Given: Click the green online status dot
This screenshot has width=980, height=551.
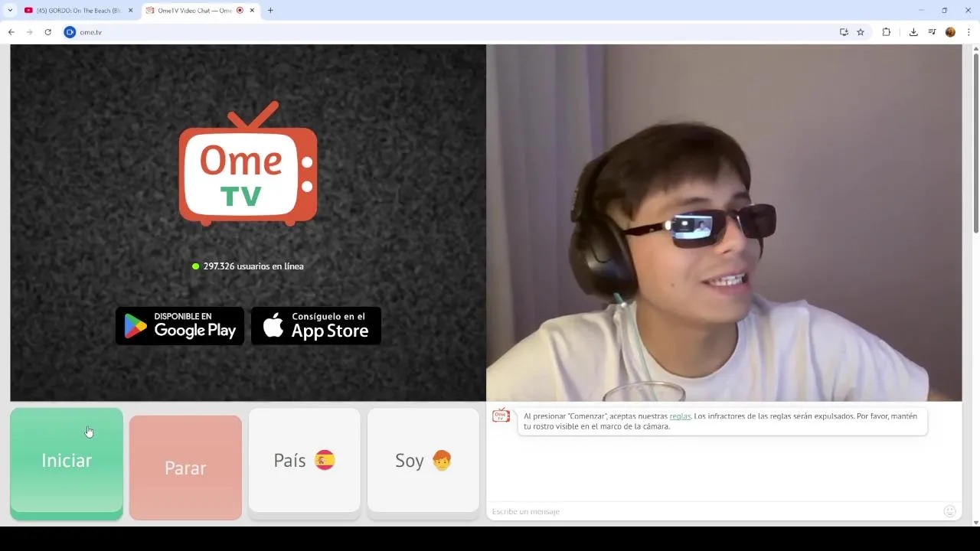Looking at the screenshot, I should pos(196,266).
